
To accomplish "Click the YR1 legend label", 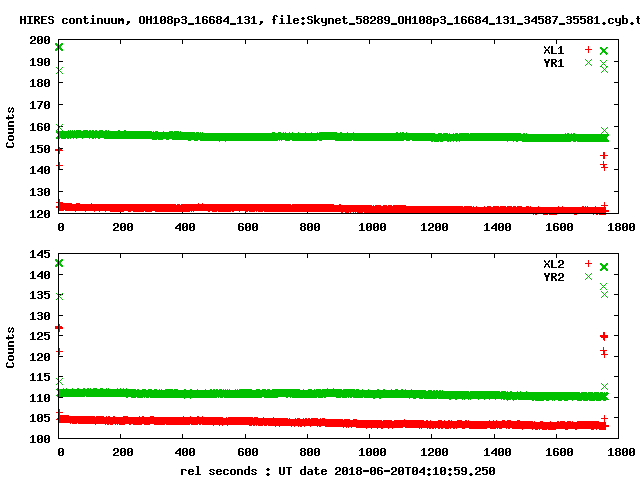I will (x=553, y=63).
